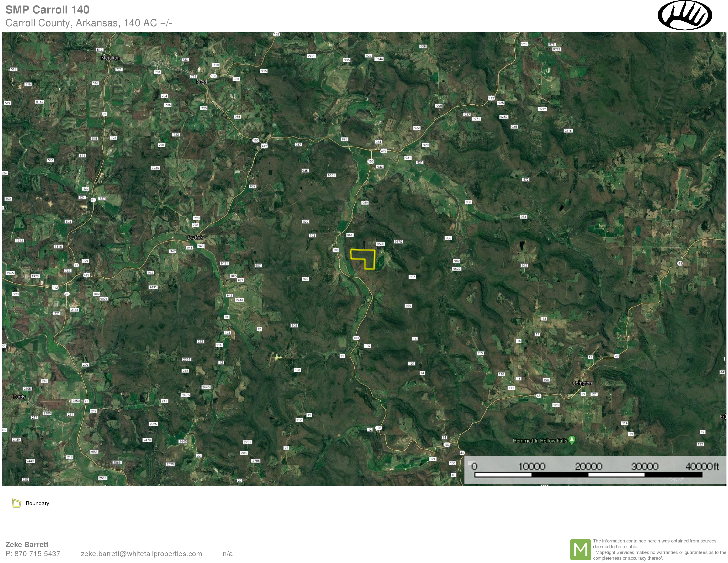Click the Hemmed-In Hollow Falls text label
Viewport: 728px width, 563px height.
click(540, 441)
